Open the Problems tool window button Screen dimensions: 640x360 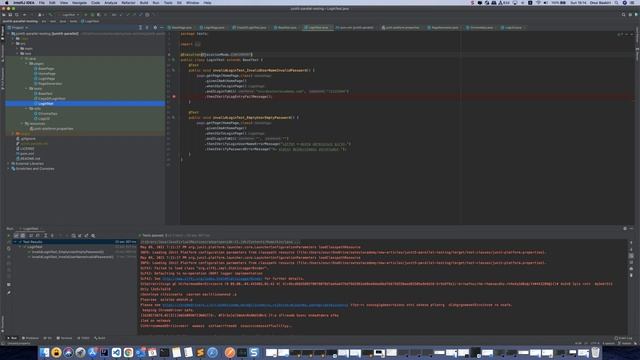point(30,338)
